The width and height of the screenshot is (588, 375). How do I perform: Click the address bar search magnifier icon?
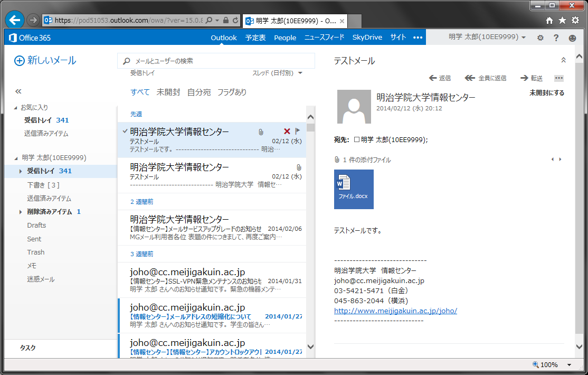209,20
